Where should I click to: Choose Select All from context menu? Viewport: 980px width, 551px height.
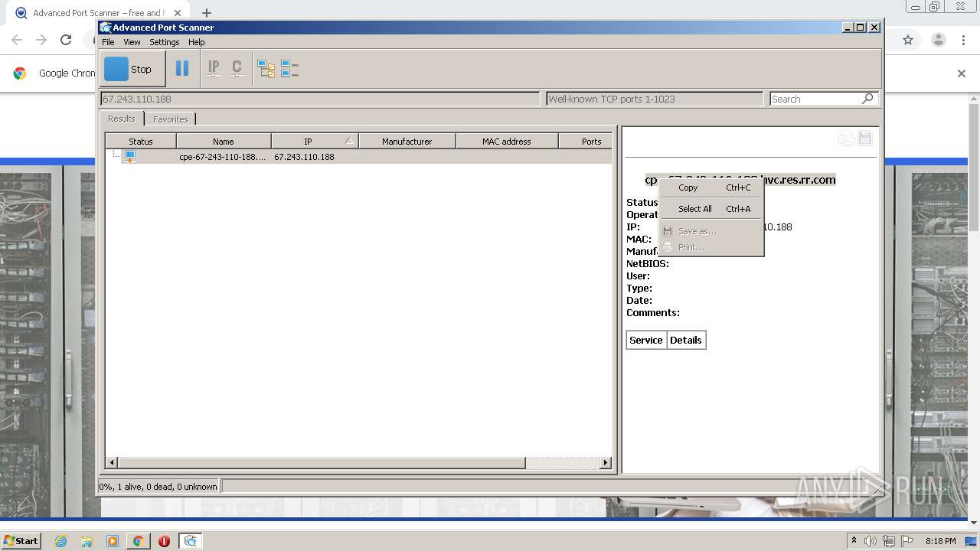(711, 209)
